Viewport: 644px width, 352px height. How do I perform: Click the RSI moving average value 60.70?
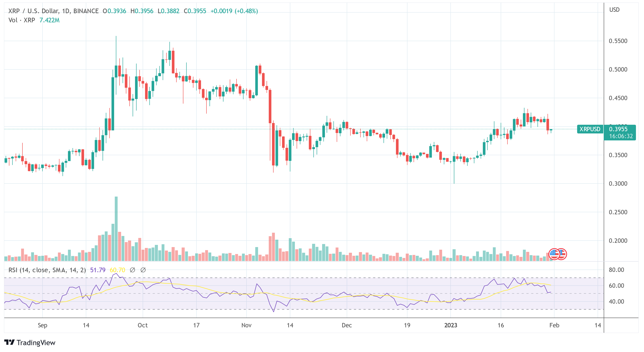(118, 270)
